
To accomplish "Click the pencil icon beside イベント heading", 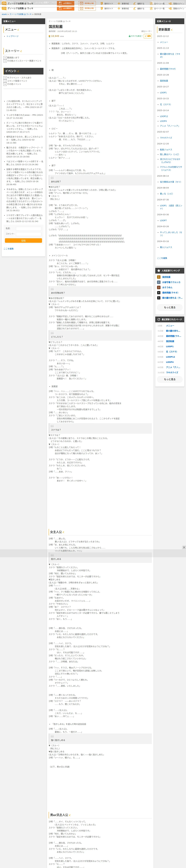I will tap(18, 71).
